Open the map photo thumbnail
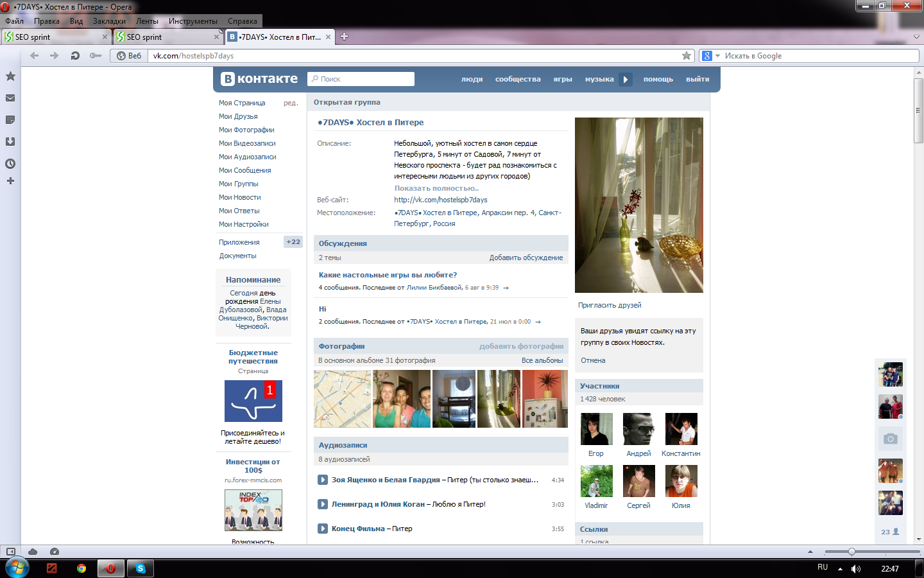The height and width of the screenshot is (578, 924). 343,399
